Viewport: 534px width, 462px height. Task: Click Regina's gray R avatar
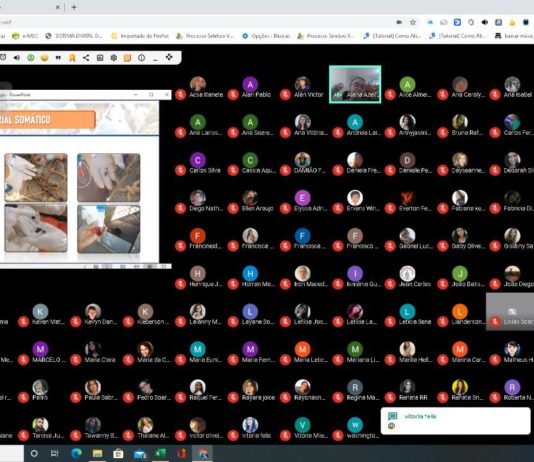click(355, 387)
